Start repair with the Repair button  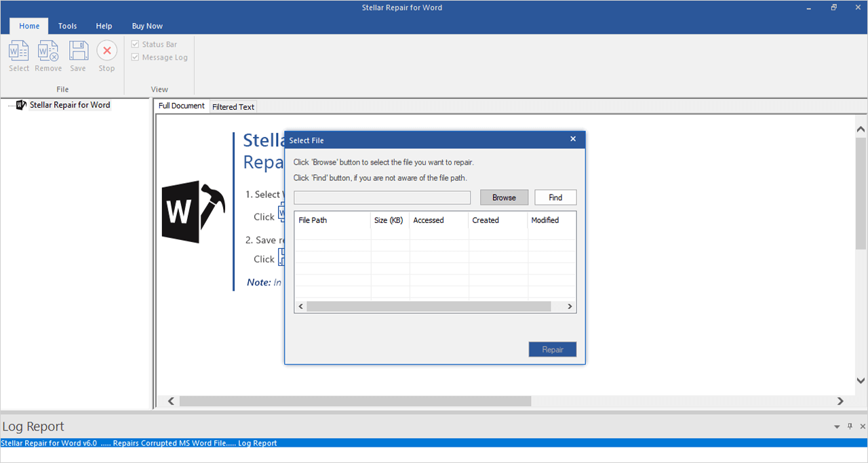pyautogui.click(x=552, y=349)
